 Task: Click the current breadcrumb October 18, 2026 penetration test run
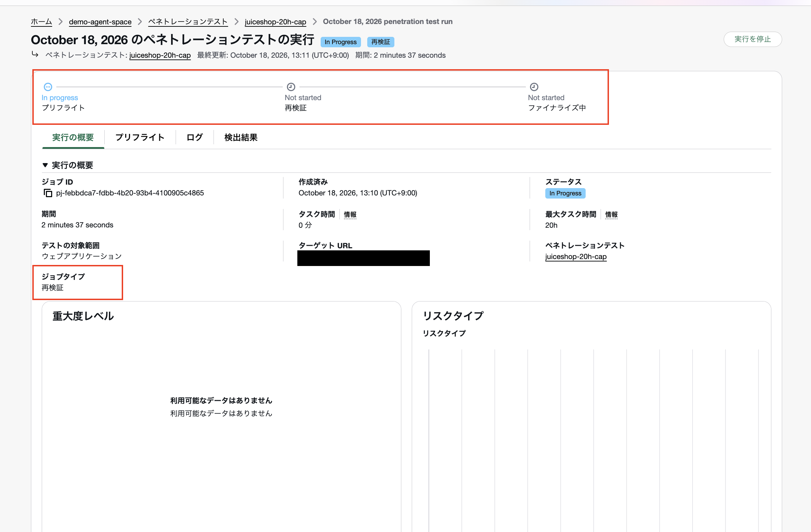[388, 22]
